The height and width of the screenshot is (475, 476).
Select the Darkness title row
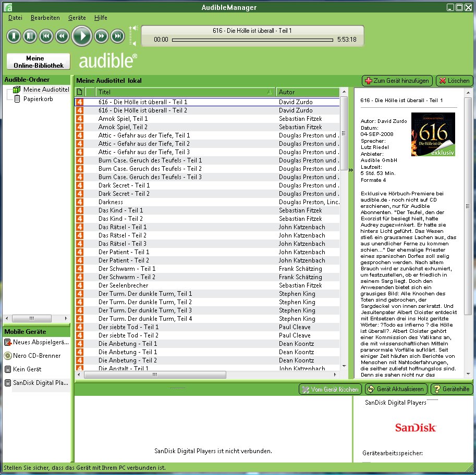click(x=207, y=202)
